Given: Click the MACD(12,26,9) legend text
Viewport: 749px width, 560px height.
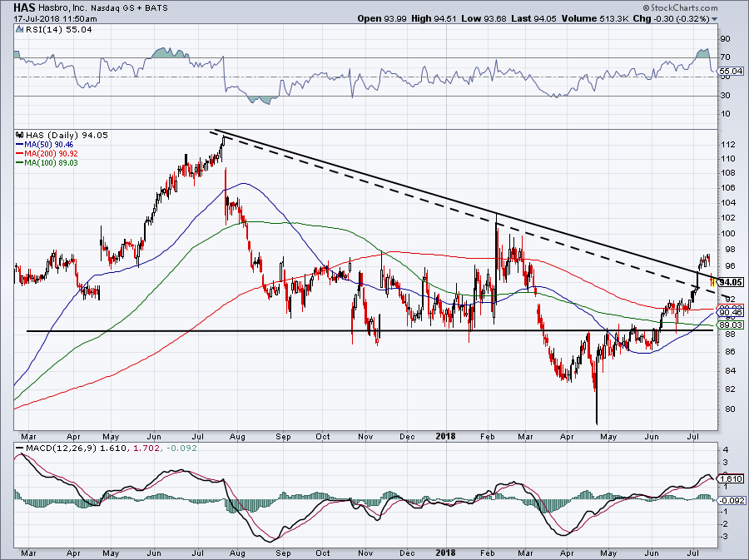Looking at the screenshot, I should 61,448.
